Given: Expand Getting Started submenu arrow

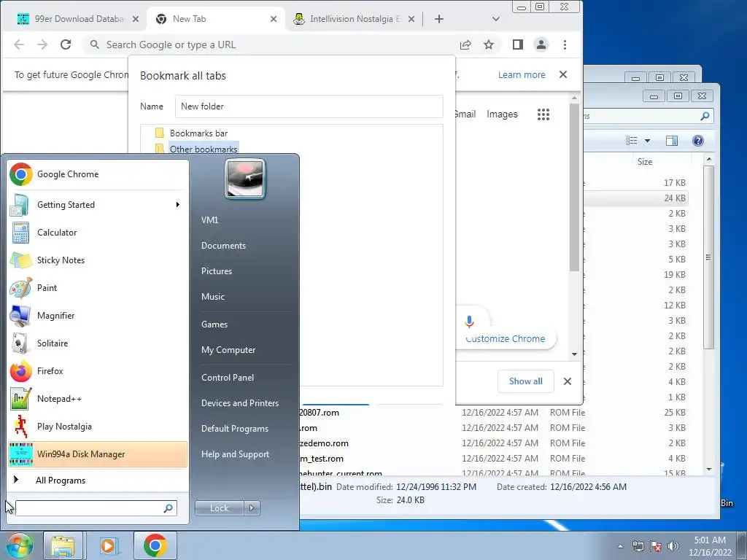Looking at the screenshot, I should click(178, 205).
